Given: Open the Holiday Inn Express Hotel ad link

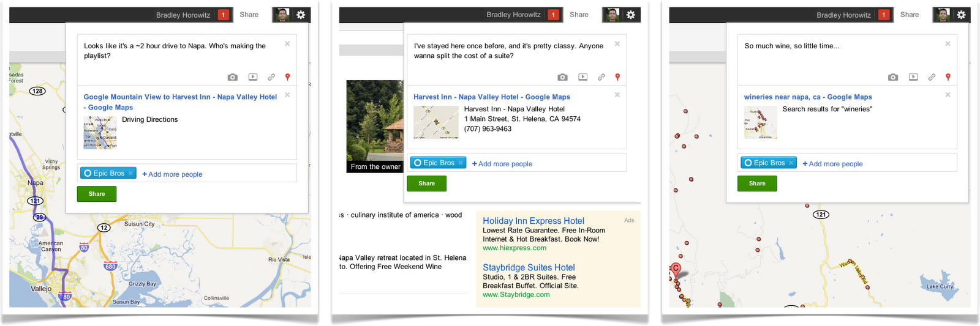Looking at the screenshot, I should 533,221.
